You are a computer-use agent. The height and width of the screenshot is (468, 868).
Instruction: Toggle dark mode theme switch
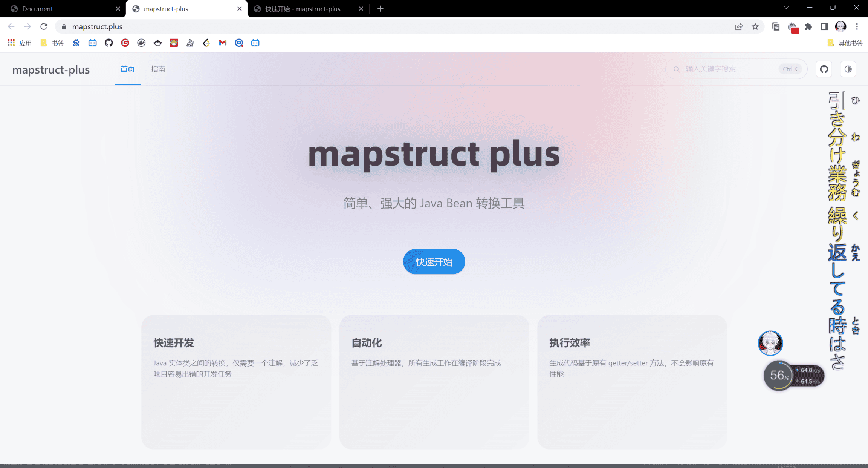(x=848, y=69)
